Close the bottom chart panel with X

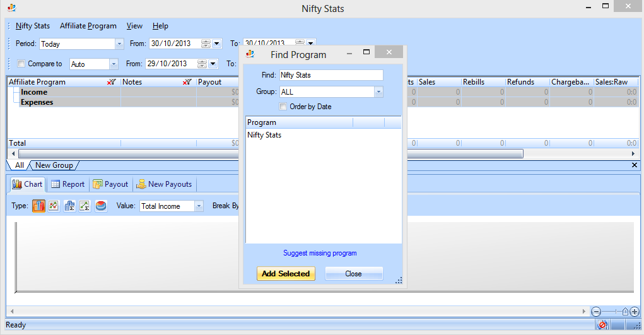[634, 165]
